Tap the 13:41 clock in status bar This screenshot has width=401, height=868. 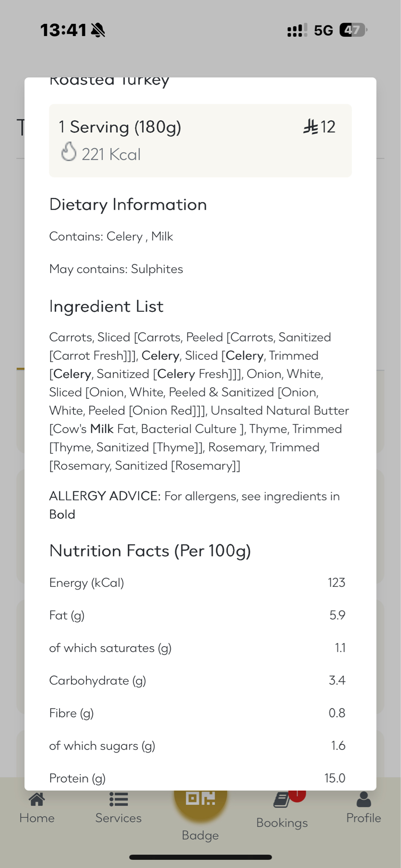pos(63,30)
